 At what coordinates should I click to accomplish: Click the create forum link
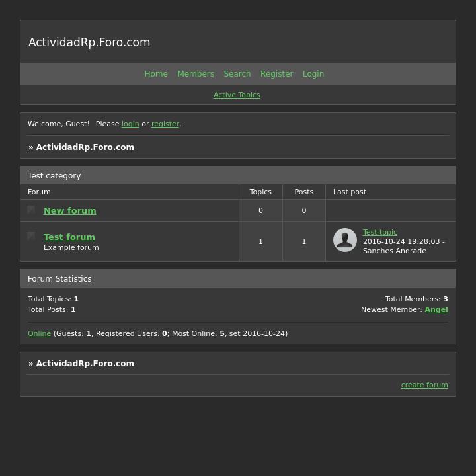click(x=424, y=385)
